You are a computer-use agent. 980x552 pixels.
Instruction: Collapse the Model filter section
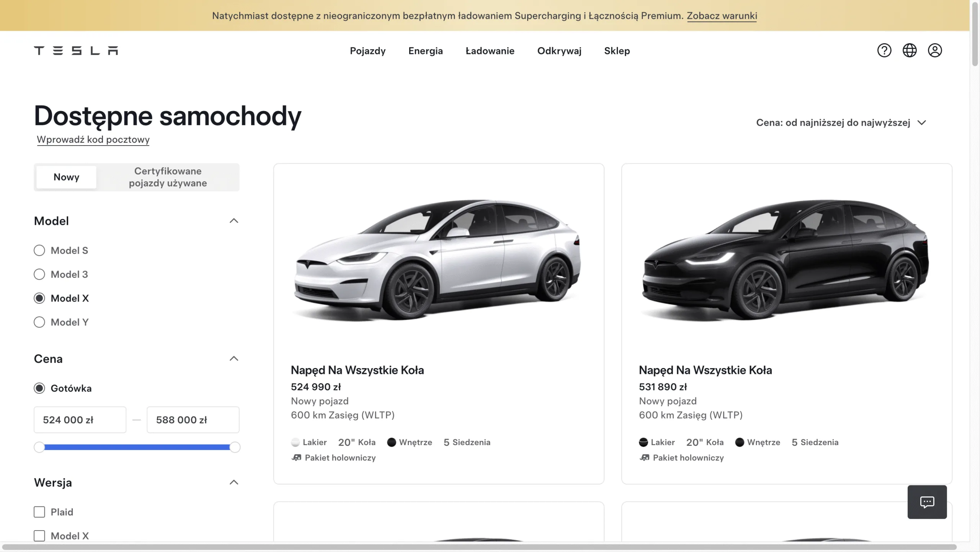click(234, 221)
